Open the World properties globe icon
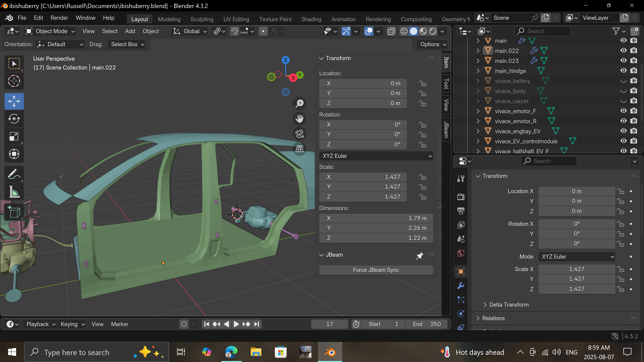The width and height of the screenshot is (644, 362). coord(461,253)
